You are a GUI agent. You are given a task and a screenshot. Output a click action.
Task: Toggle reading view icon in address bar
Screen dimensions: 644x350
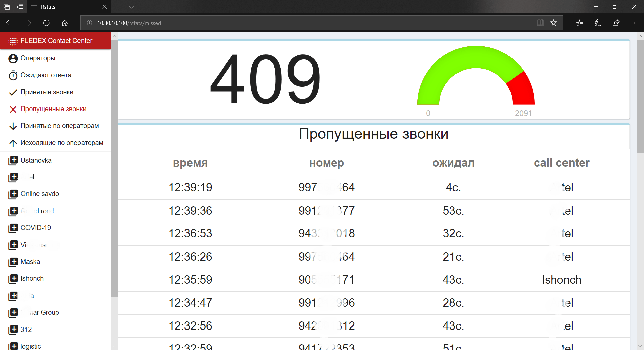point(540,23)
